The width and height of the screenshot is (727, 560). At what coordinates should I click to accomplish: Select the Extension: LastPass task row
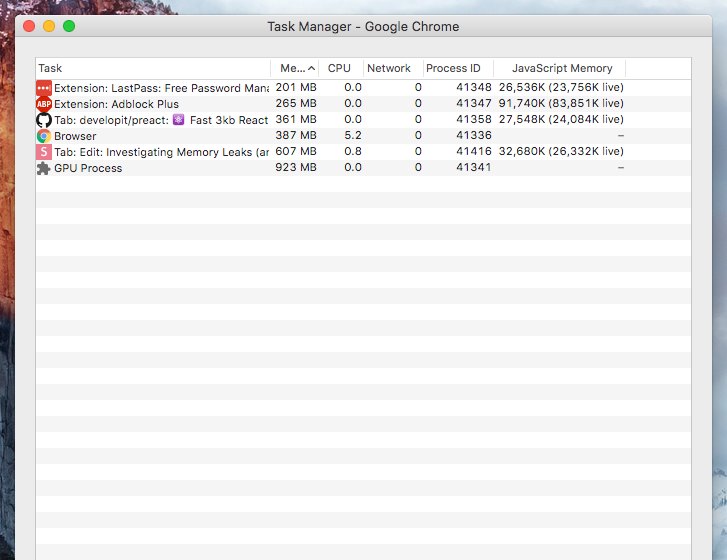(363, 88)
